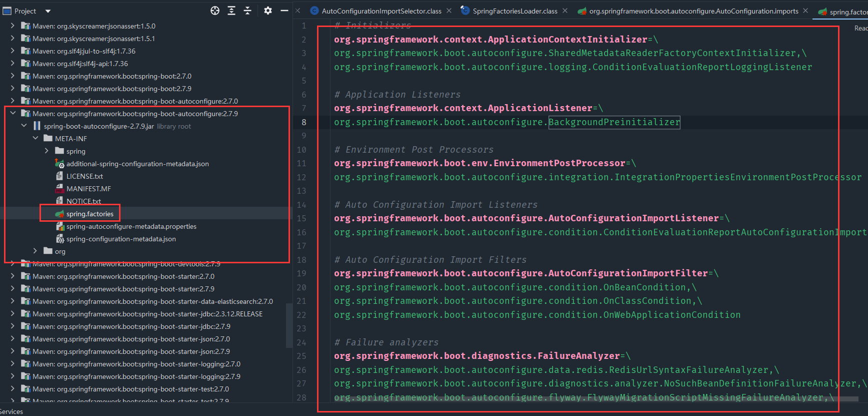This screenshot has height=416, width=868.
Task: Click line number 14 in gutter
Action: [x=301, y=205]
